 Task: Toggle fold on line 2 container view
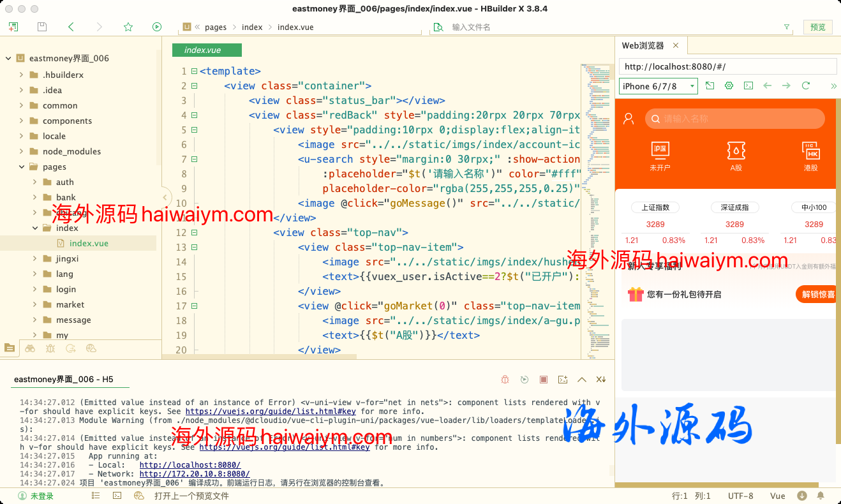pos(194,86)
